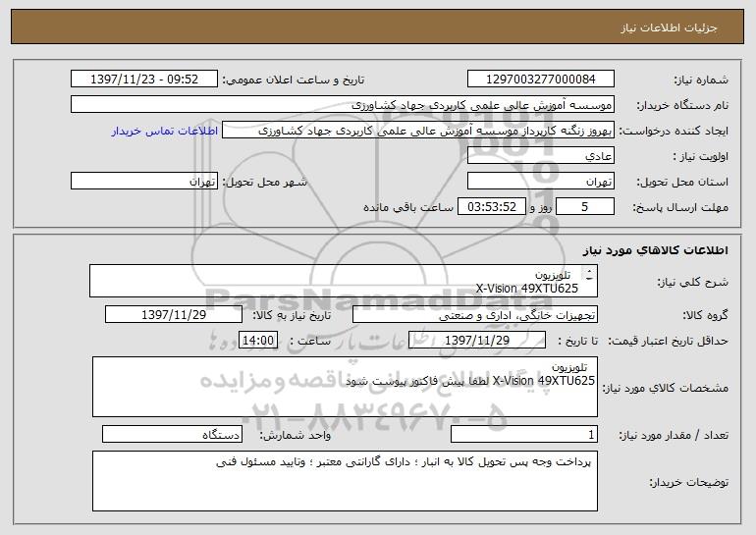The image size is (756, 535).
Task: Click the section heading اطلاعات کالاهای مورد نیاز
Action: (x=656, y=250)
